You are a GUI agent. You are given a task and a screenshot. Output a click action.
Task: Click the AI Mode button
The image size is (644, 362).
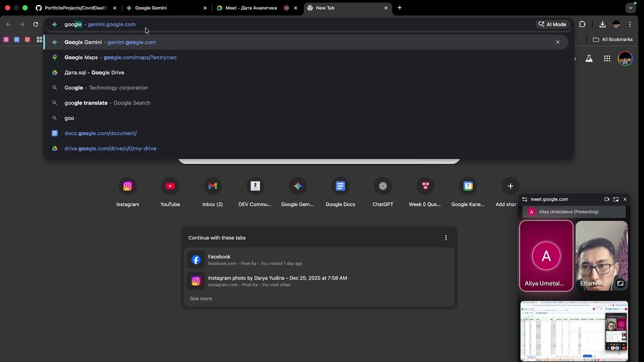(552, 24)
